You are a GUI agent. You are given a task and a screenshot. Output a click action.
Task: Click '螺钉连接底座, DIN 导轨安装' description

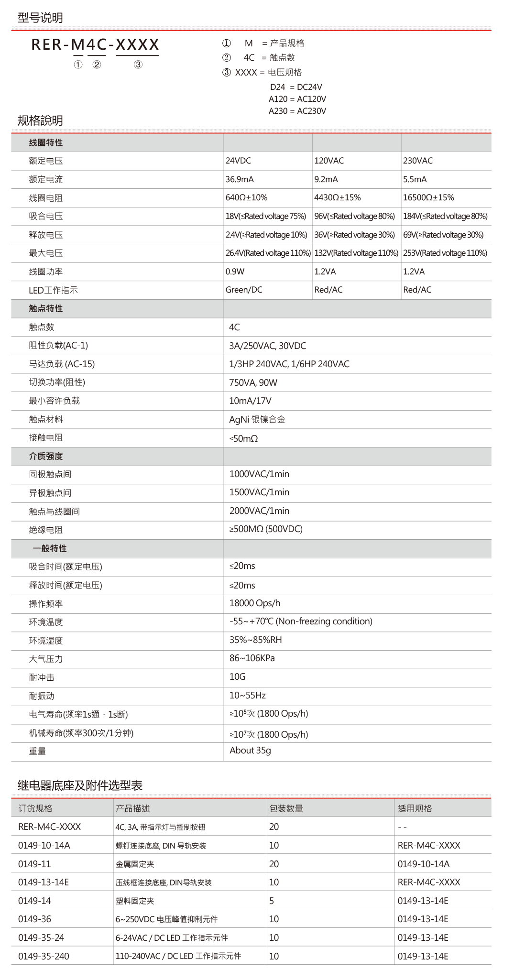[161, 846]
